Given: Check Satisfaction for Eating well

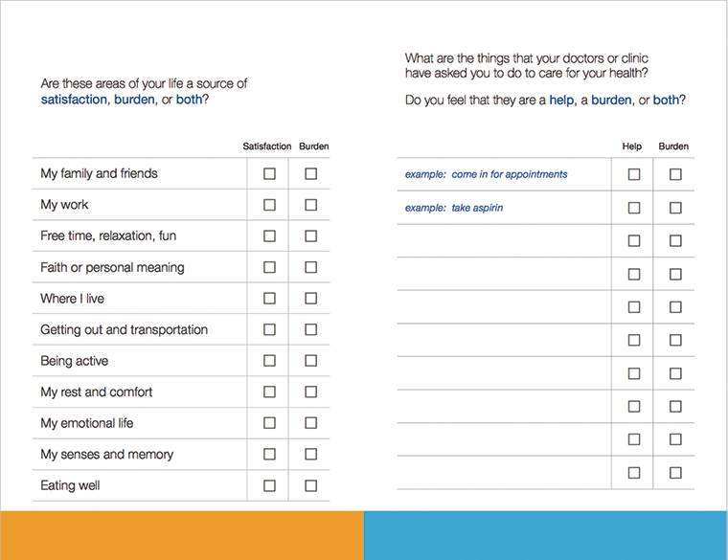Looking at the screenshot, I should (x=269, y=485).
